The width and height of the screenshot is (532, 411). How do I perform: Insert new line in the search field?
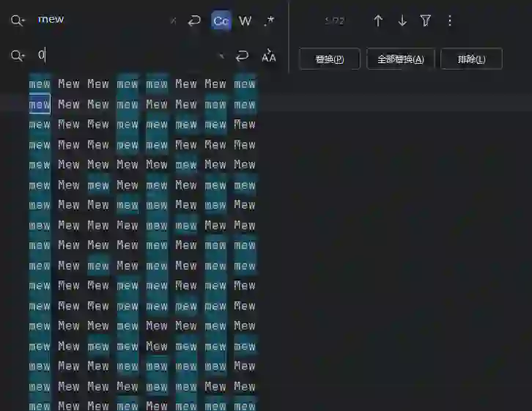coord(194,21)
